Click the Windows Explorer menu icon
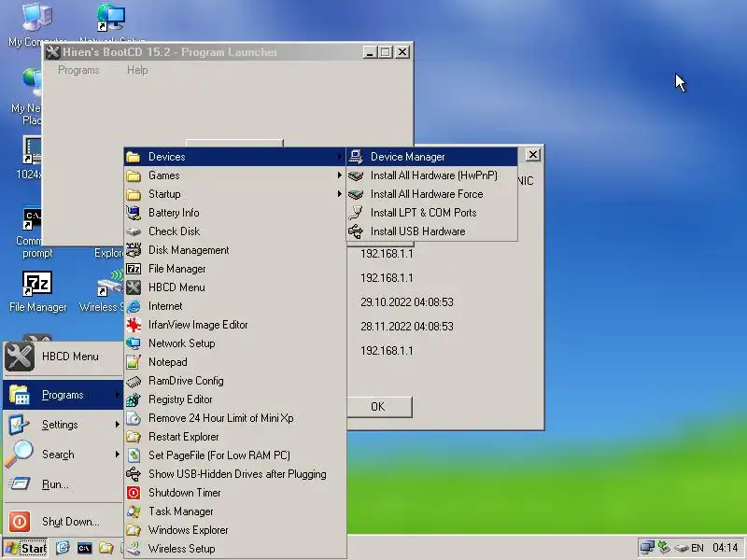The height and width of the screenshot is (560, 747). 134,530
